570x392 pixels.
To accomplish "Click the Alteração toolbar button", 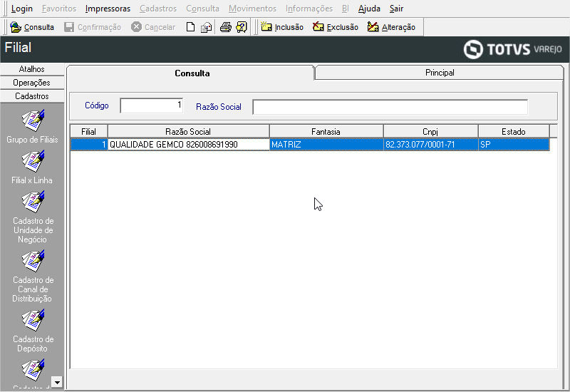I will [x=391, y=27].
